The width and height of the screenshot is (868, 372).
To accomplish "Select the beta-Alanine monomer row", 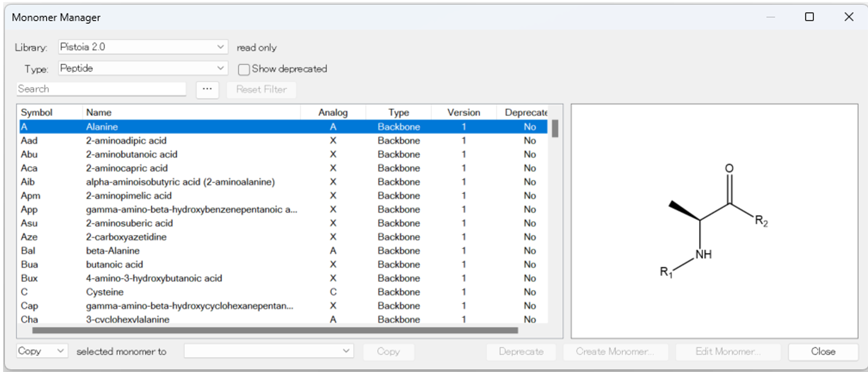I will (113, 251).
